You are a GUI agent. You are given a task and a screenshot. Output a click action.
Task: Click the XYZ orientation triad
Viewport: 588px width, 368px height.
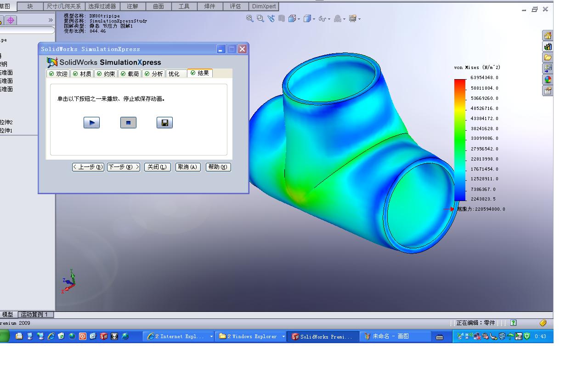(x=68, y=281)
